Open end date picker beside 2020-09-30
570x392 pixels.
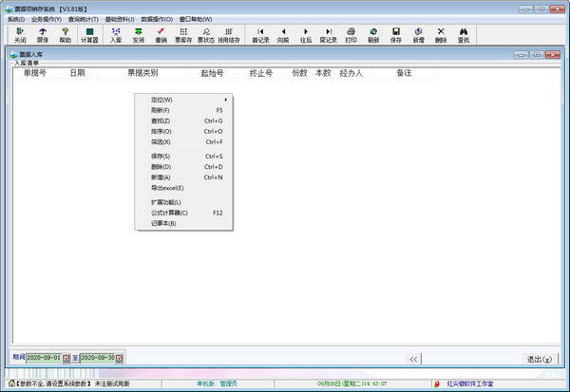coord(120,358)
